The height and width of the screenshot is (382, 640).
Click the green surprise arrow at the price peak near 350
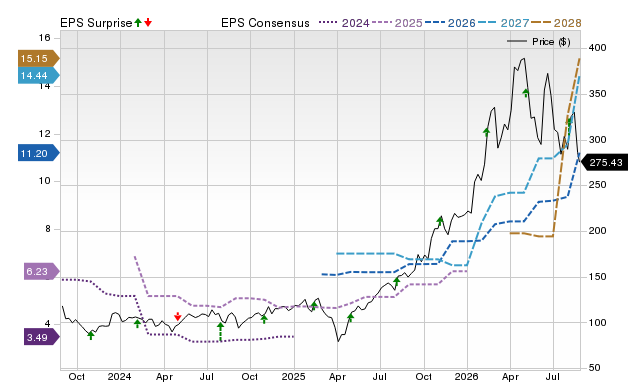pyautogui.click(x=526, y=93)
